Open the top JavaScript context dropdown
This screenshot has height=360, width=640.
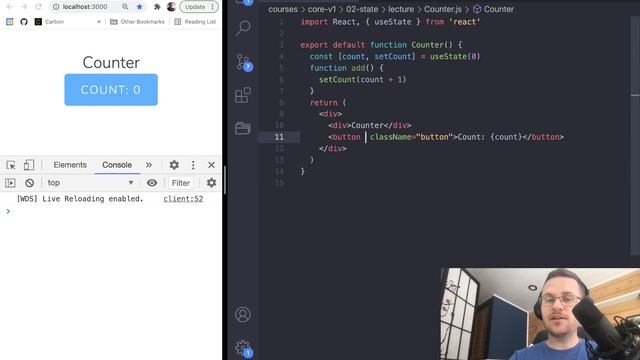point(90,183)
